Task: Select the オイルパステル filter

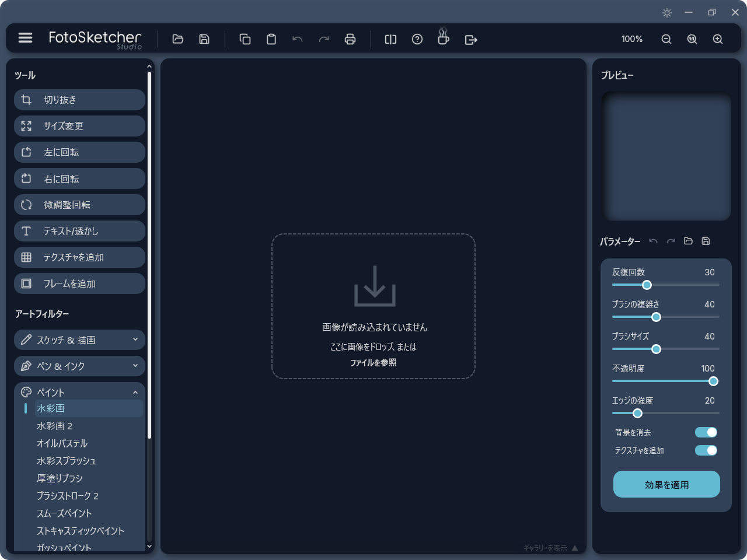Action: click(62, 443)
